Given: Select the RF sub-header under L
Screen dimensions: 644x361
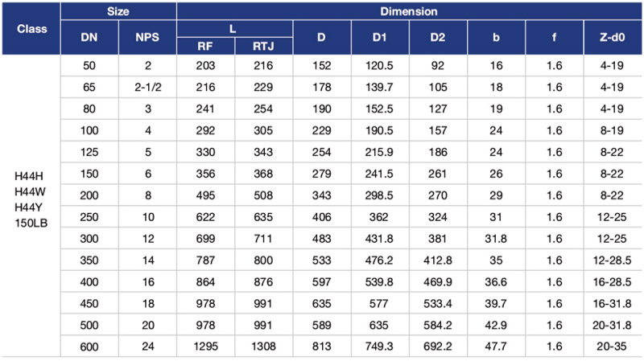Looking at the screenshot, I should pyautogui.click(x=205, y=47).
